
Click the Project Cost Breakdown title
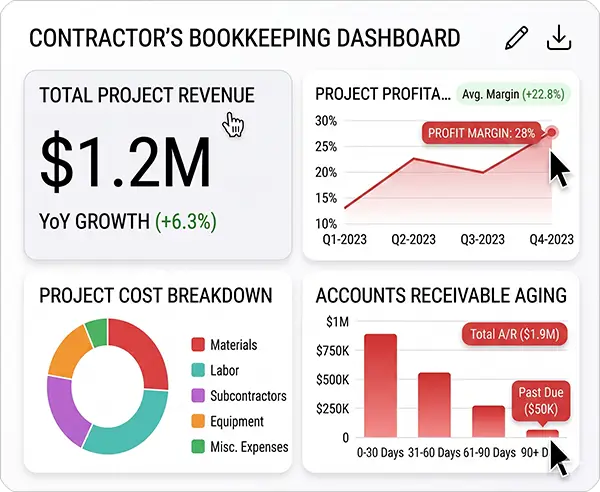click(x=156, y=295)
